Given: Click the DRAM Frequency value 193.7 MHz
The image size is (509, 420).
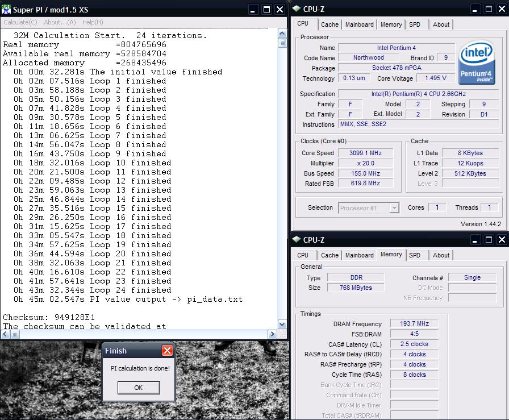Looking at the screenshot, I should (x=414, y=323).
